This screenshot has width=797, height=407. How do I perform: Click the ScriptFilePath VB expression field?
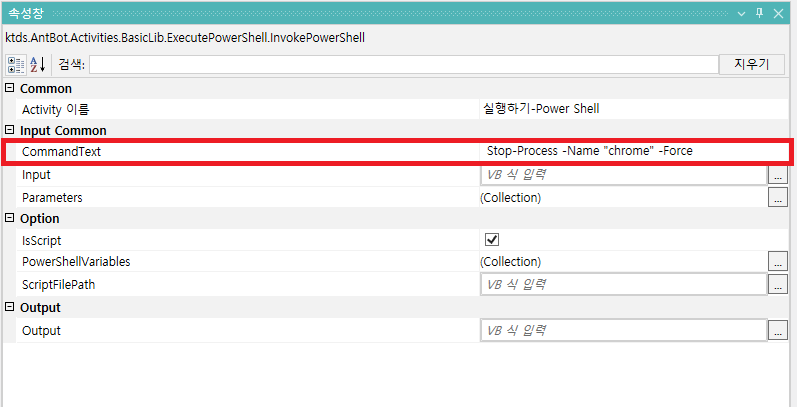tap(622, 284)
